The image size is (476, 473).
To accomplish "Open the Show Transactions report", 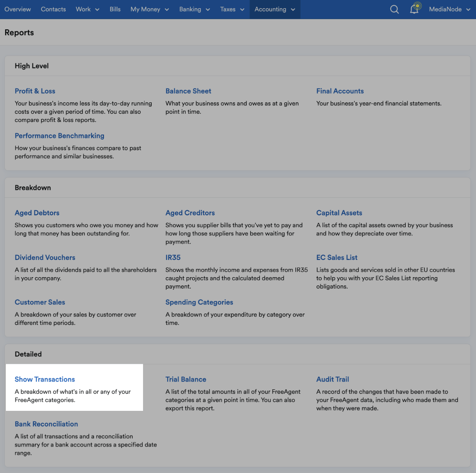I will pos(45,379).
